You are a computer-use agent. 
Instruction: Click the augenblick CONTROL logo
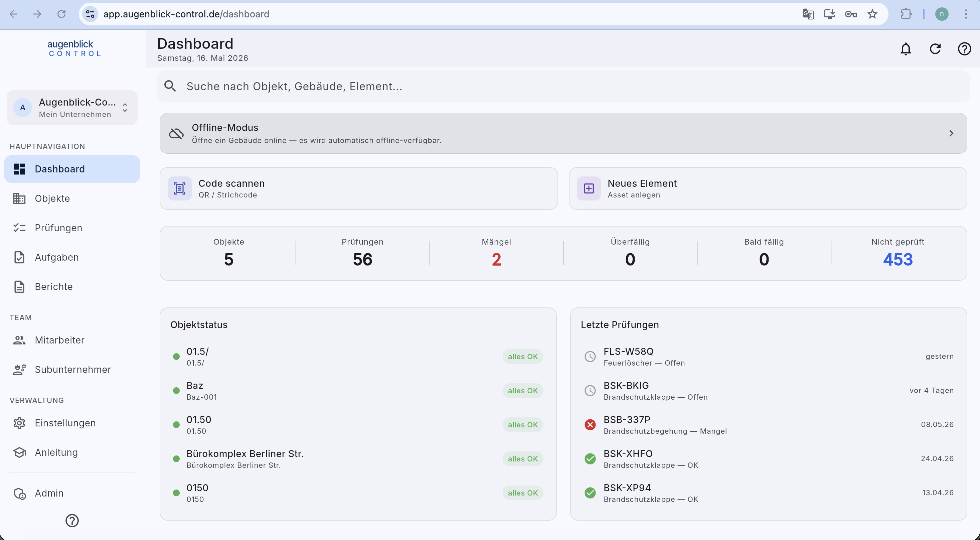tap(74, 49)
